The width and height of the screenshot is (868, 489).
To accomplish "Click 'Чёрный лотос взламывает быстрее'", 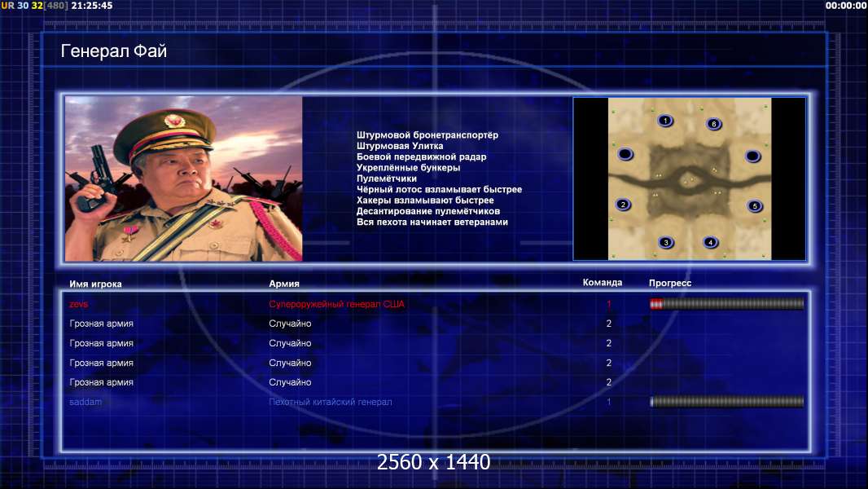I will [x=439, y=189].
